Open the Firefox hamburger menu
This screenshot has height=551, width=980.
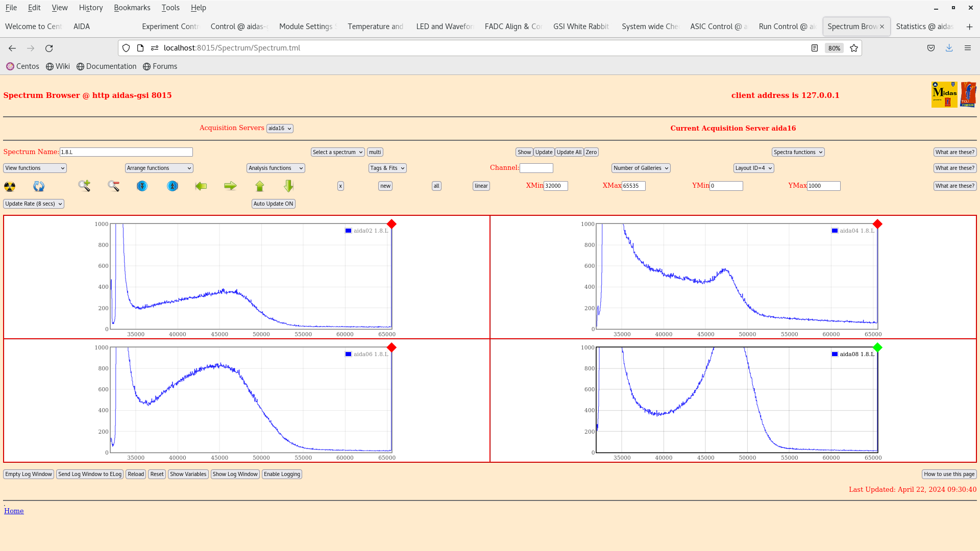point(968,48)
